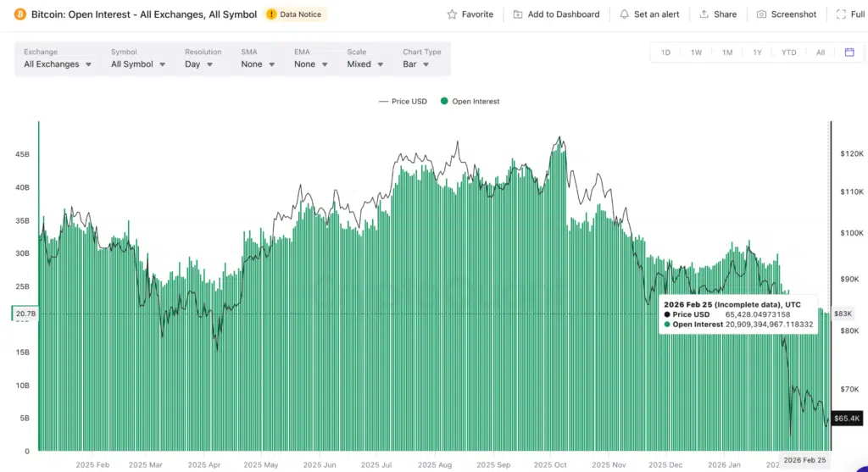Choose the 1W time range button
This screenshot has width=868, height=472.
[696, 53]
